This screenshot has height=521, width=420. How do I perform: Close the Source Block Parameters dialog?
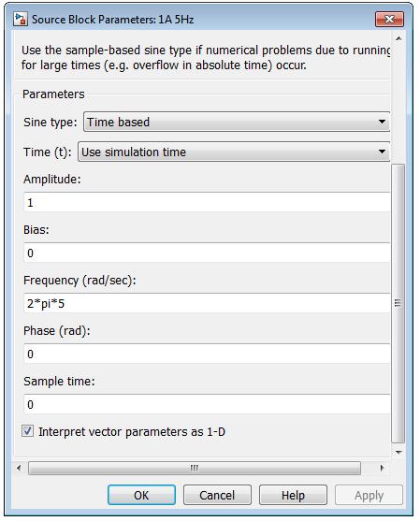[x=389, y=20]
